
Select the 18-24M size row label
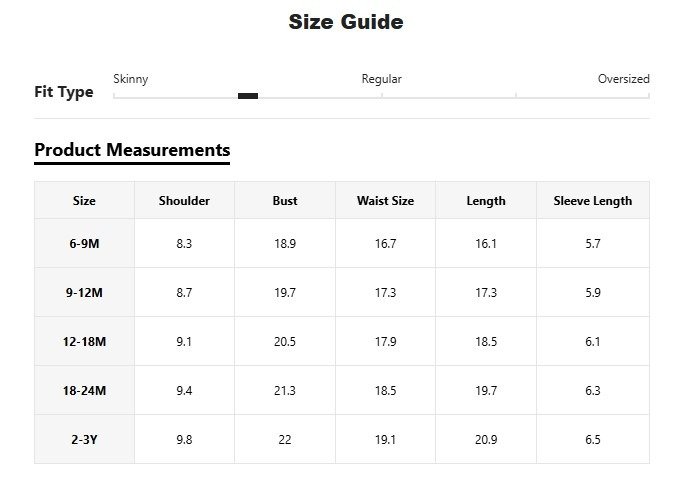tap(84, 390)
